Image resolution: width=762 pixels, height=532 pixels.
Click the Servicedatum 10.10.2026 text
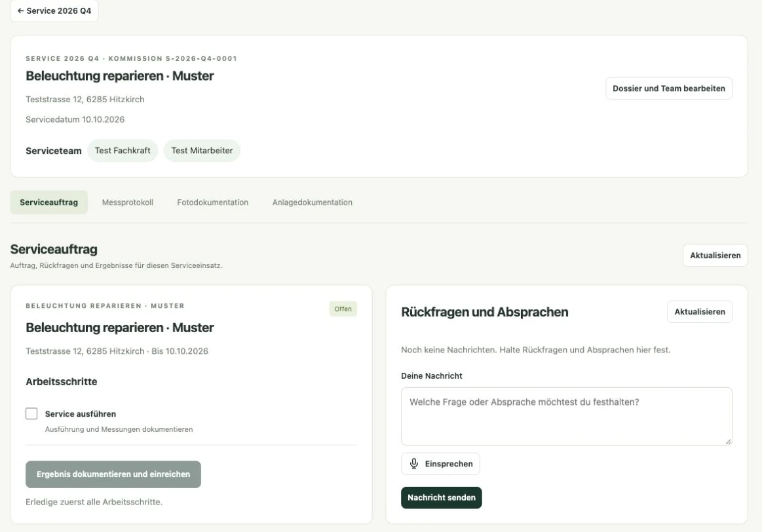(x=75, y=119)
